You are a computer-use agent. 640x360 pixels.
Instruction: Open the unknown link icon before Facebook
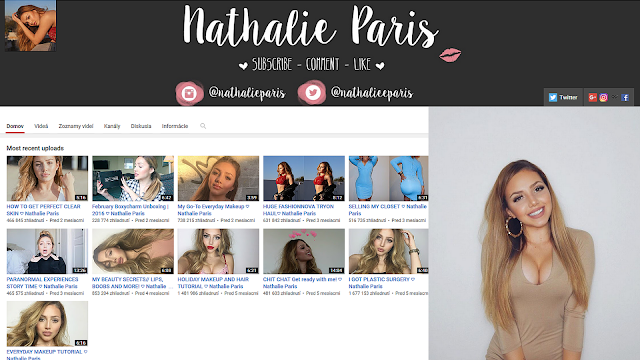[615, 97]
